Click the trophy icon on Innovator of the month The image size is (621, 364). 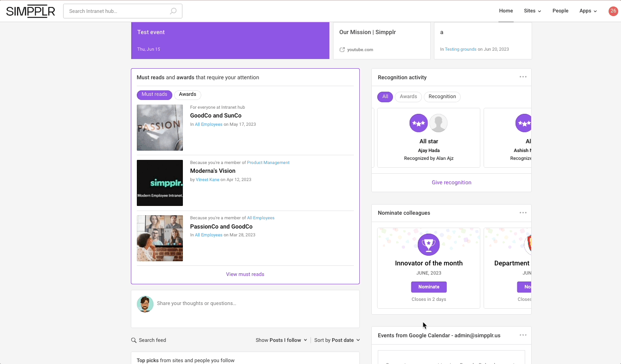pyautogui.click(x=428, y=245)
